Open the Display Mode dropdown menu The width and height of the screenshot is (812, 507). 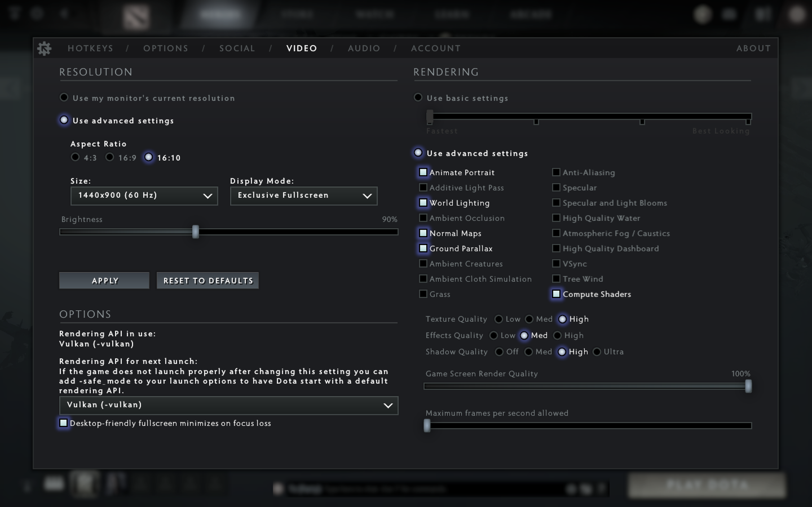(303, 195)
